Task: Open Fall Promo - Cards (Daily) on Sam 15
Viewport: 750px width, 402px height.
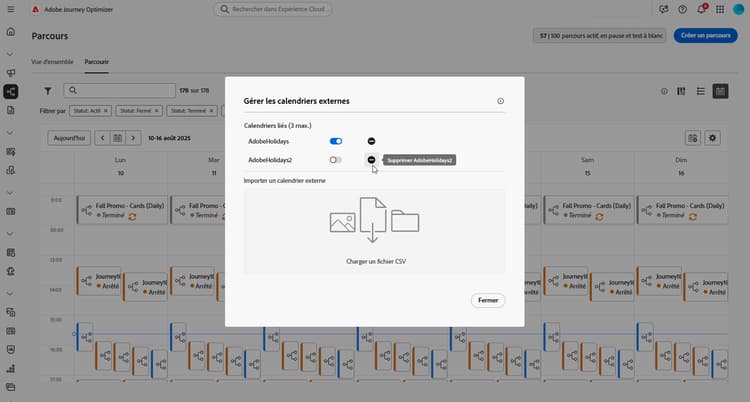Action: point(589,210)
